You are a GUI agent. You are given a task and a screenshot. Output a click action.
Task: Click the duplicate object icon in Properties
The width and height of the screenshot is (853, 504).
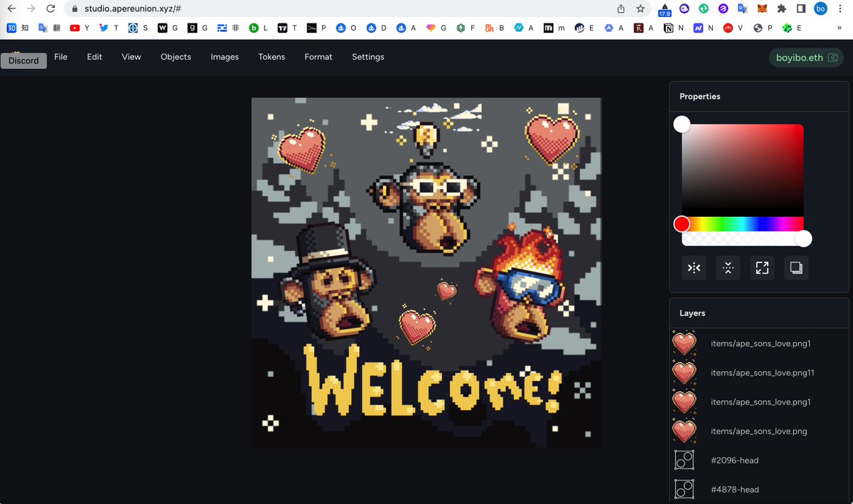click(x=796, y=268)
